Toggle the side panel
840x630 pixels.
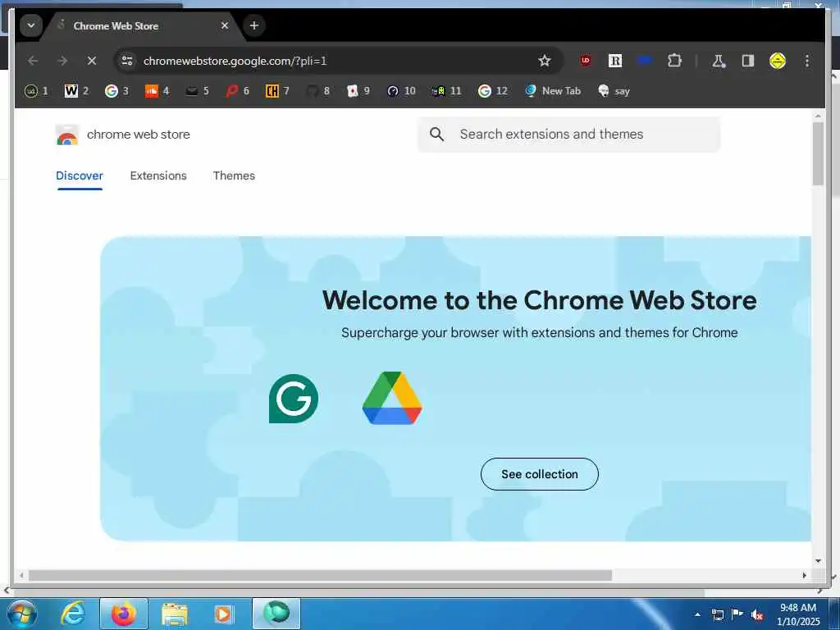[748, 61]
